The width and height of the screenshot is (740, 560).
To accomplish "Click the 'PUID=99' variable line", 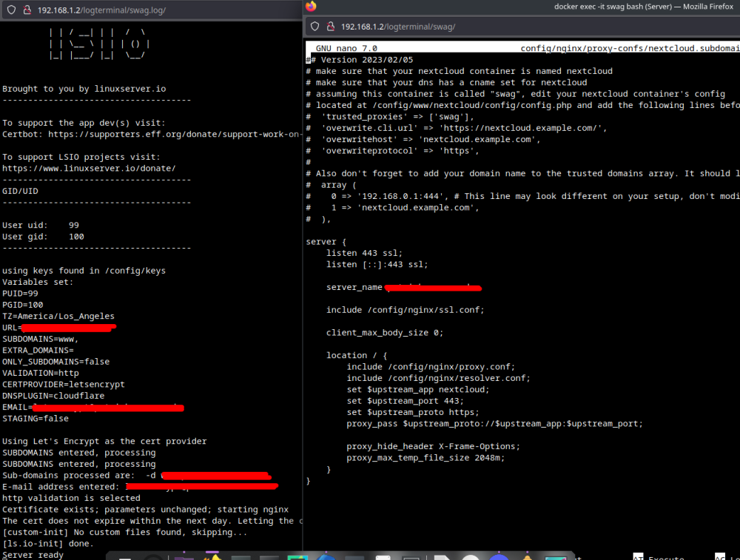I will [20, 293].
